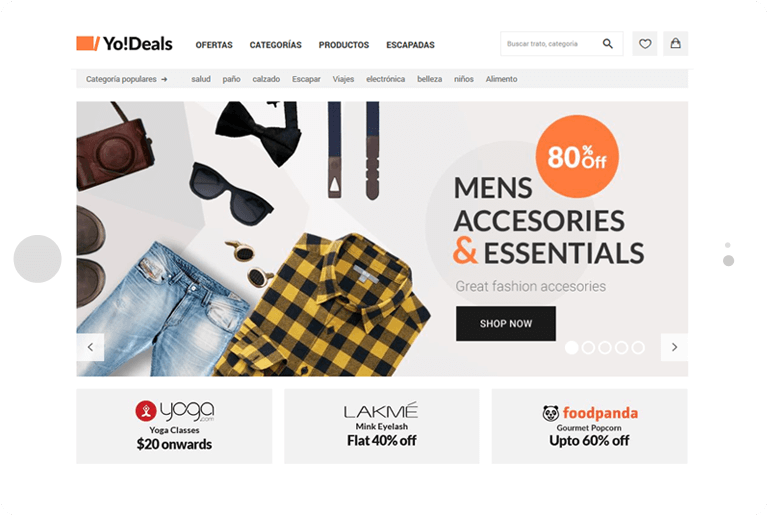Focus the Buscar trato search field
768x516 pixels.
coord(551,44)
